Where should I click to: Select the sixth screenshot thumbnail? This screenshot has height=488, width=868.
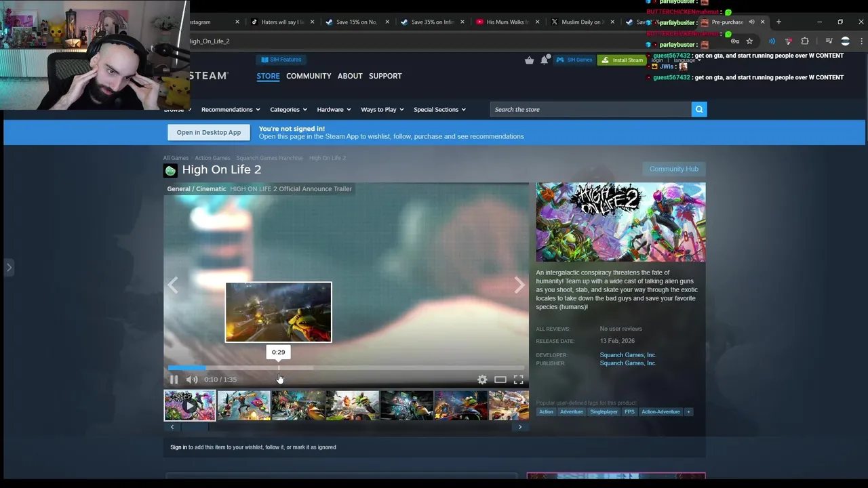click(460, 405)
